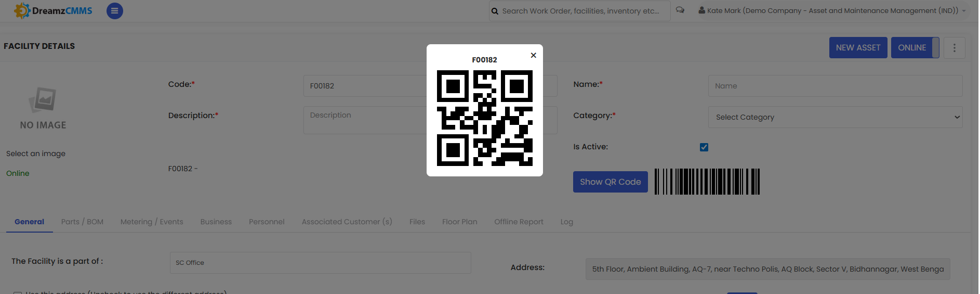Viewport: 980px width, 294px height.
Task: Click the Show QR Code button
Action: 611,182
